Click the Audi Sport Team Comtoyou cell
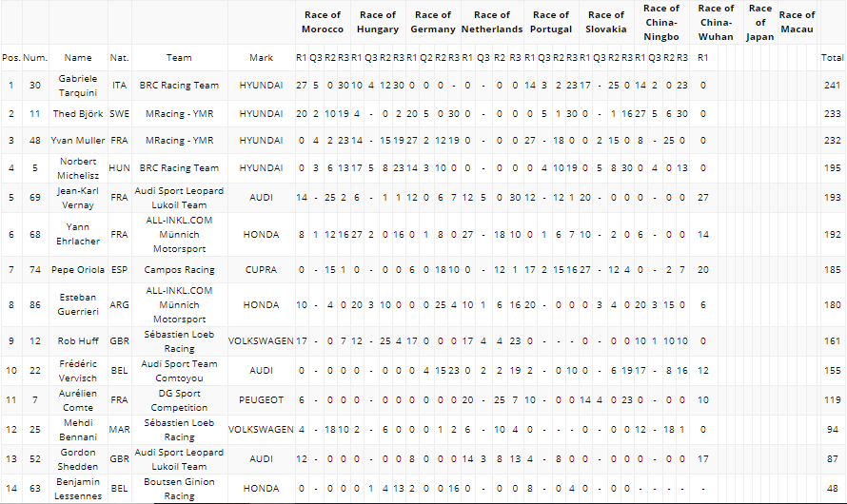Viewport: 847px width, 504px height. coord(179,371)
